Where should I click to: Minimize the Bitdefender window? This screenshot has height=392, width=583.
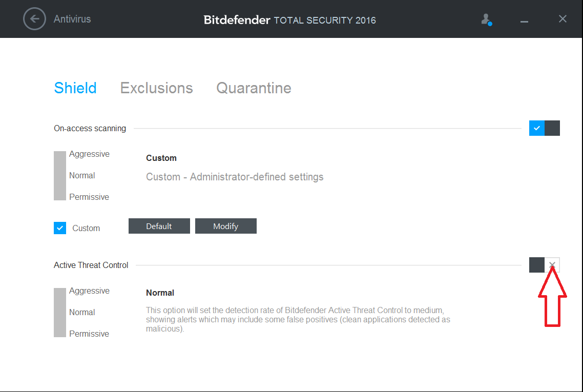tap(524, 22)
